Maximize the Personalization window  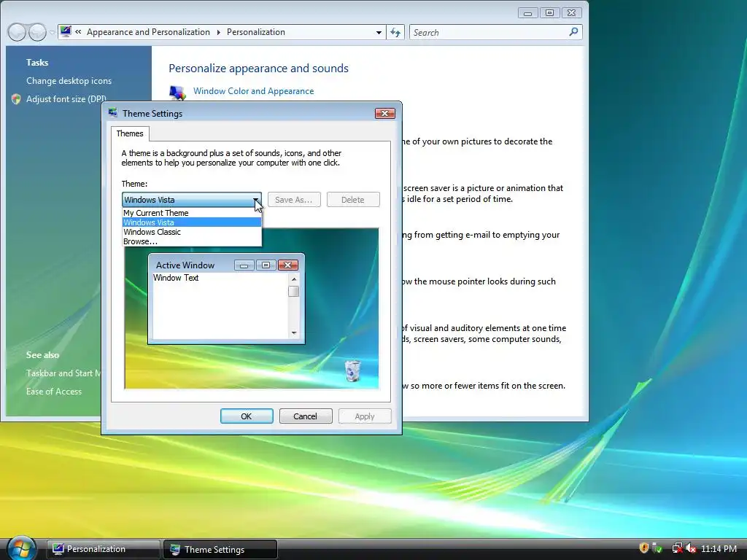pyautogui.click(x=549, y=13)
